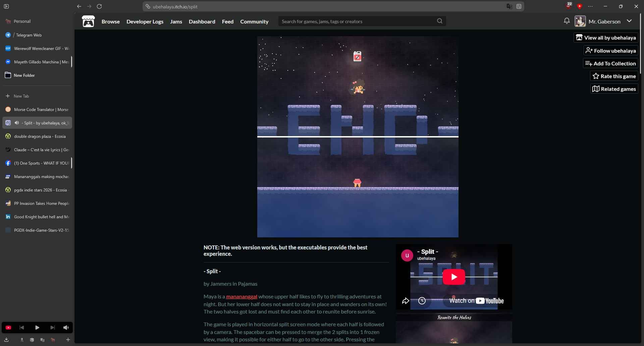Open the downloads icon in sidebar
Viewport: 644px width, 346px height.
6,340
